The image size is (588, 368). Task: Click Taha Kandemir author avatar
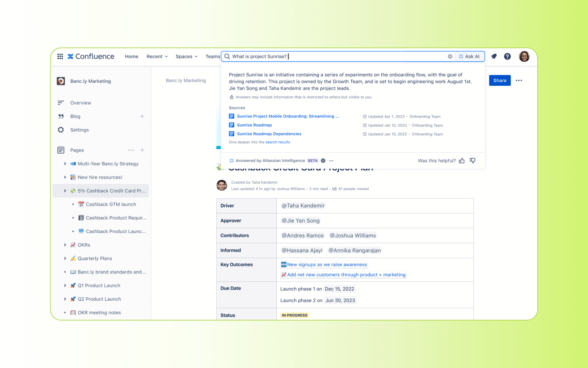pos(222,185)
